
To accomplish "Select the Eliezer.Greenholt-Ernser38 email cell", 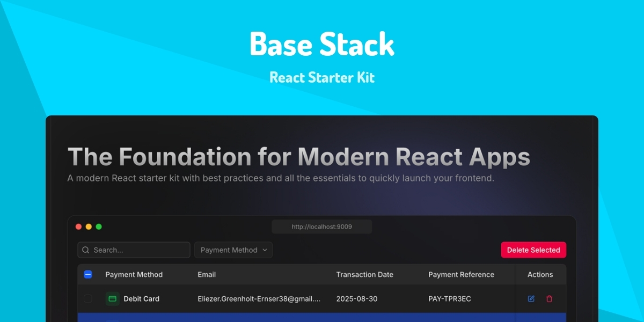I will click(259, 299).
